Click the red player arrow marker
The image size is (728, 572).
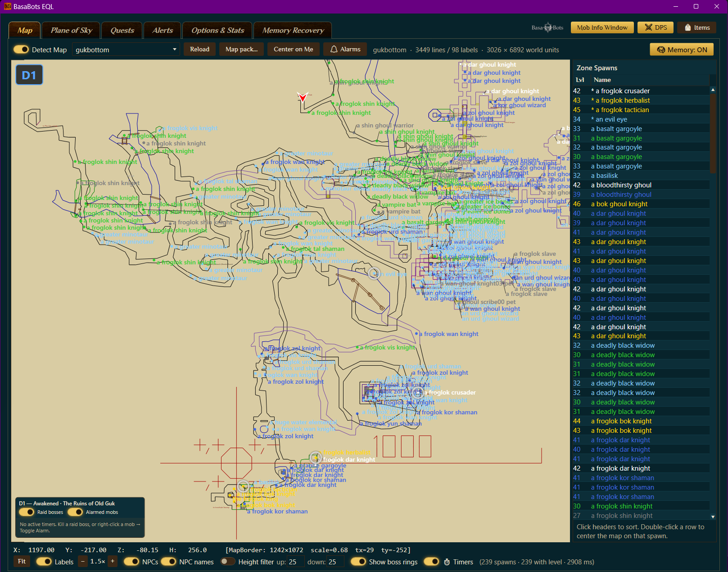click(x=303, y=97)
